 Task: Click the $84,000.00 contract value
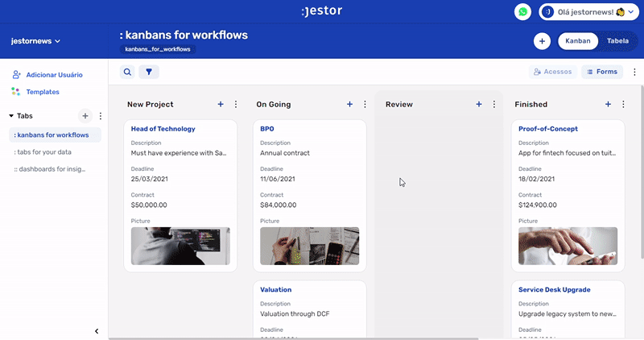click(x=278, y=205)
